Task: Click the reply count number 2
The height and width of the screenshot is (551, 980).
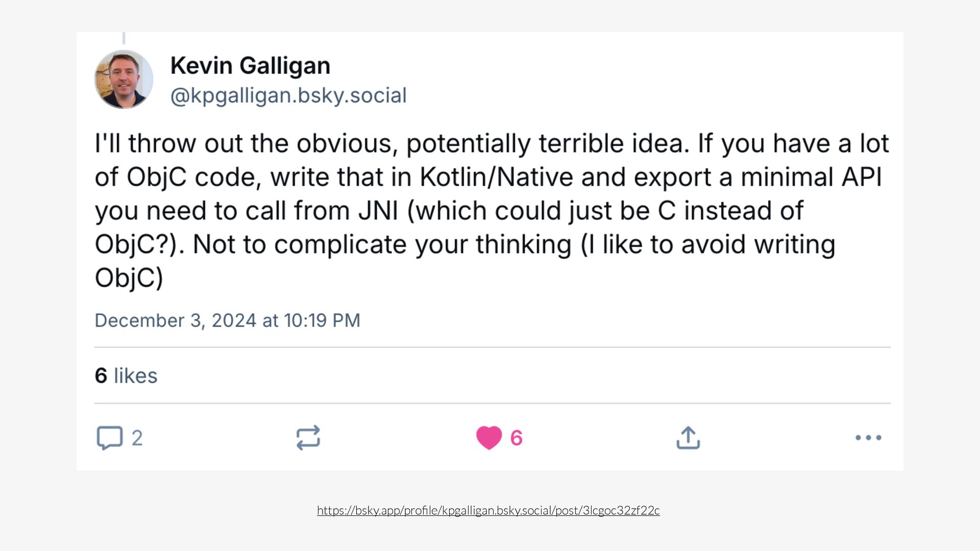Action: coord(137,438)
